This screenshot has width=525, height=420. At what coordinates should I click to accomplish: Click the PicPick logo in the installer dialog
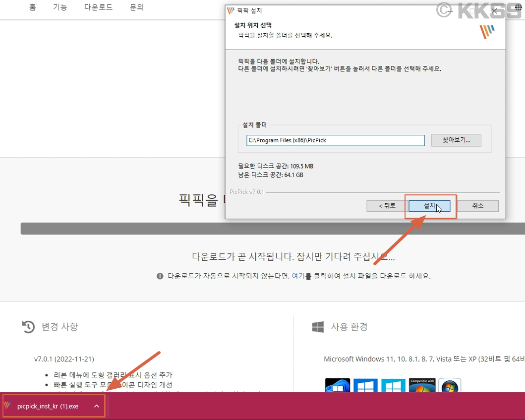click(x=487, y=31)
